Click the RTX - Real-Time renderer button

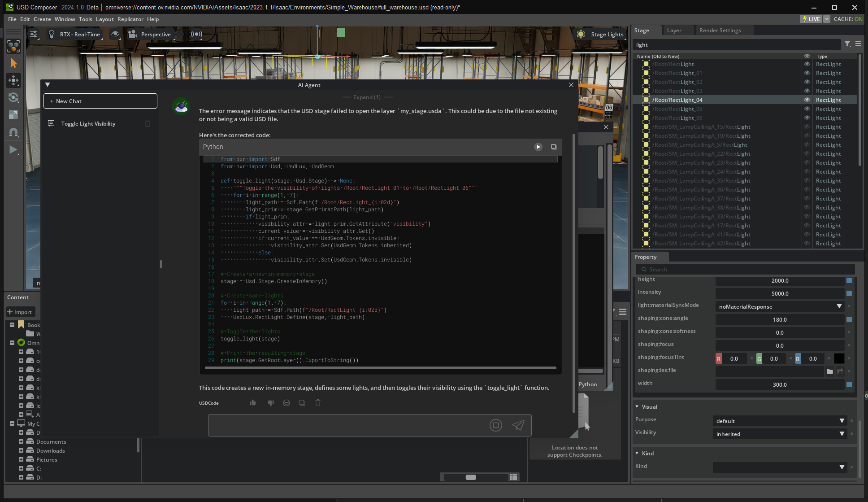pos(74,34)
